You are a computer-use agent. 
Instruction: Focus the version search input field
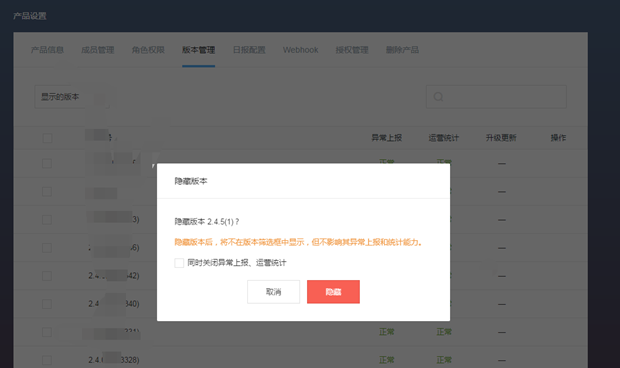[496, 97]
